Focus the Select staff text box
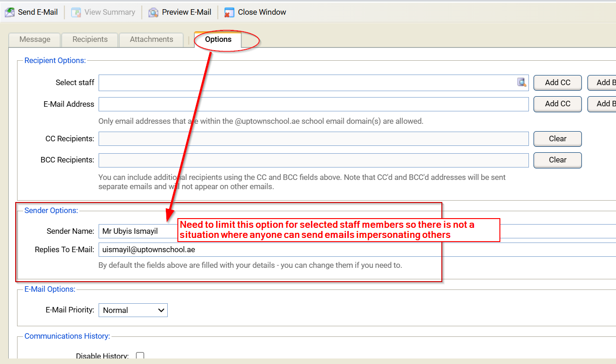616x364 pixels. point(306,83)
